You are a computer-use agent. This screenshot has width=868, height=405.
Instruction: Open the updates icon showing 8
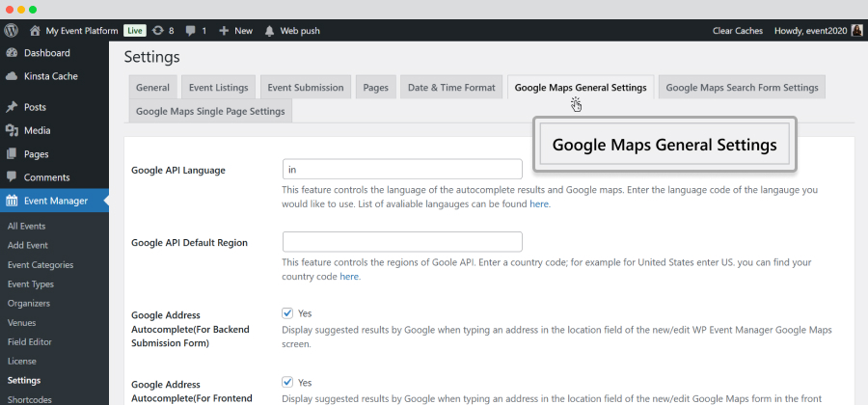[x=158, y=31]
